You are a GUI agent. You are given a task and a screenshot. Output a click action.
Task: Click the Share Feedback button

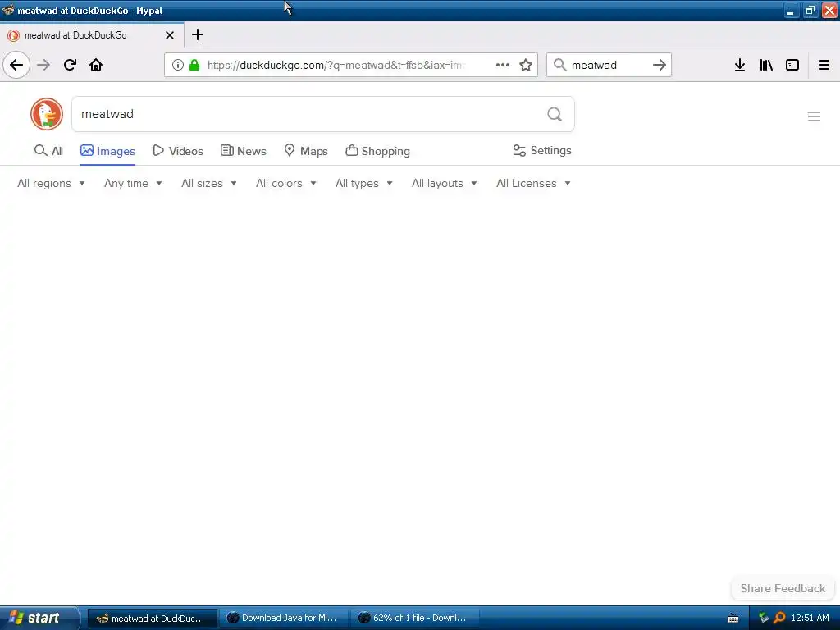pyautogui.click(x=783, y=588)
